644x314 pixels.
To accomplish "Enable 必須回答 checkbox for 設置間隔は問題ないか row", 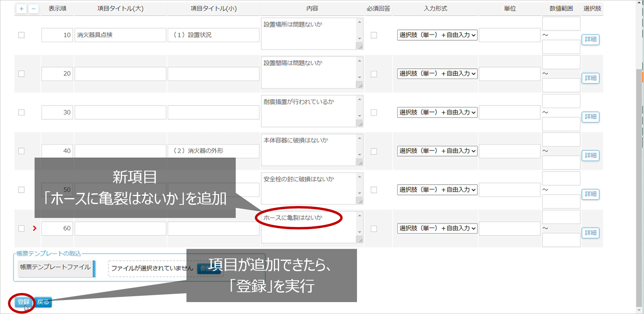I will [x=374, y=74].
